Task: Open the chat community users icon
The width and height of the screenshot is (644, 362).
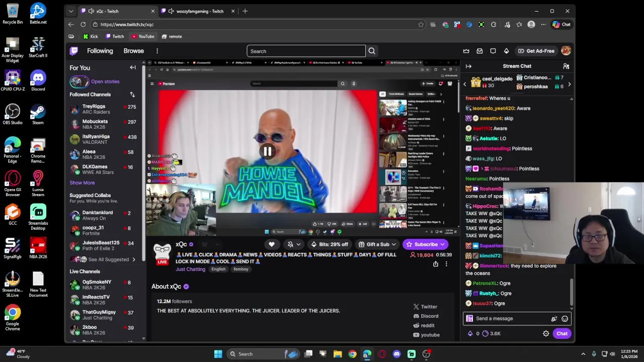Action: point(566,66)
